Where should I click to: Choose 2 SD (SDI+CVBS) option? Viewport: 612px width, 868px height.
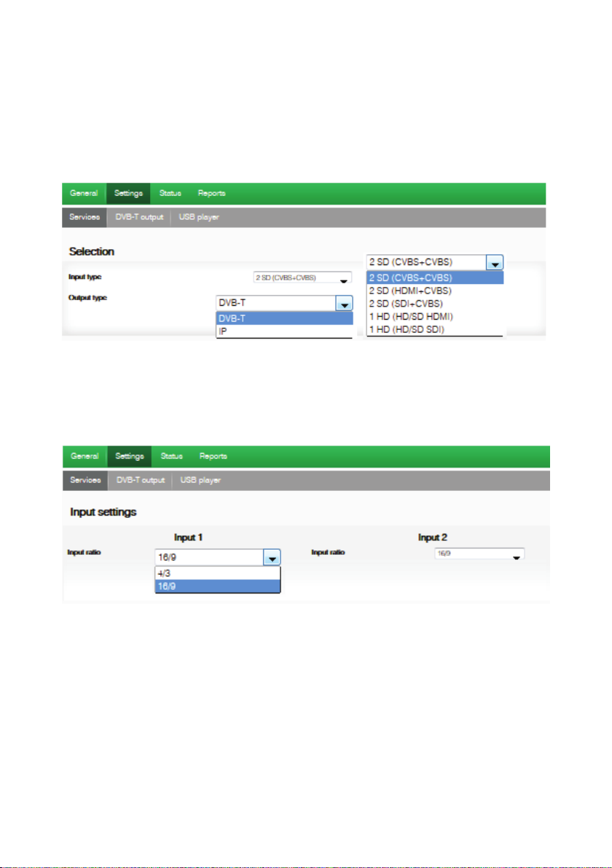tap(435, 304)
